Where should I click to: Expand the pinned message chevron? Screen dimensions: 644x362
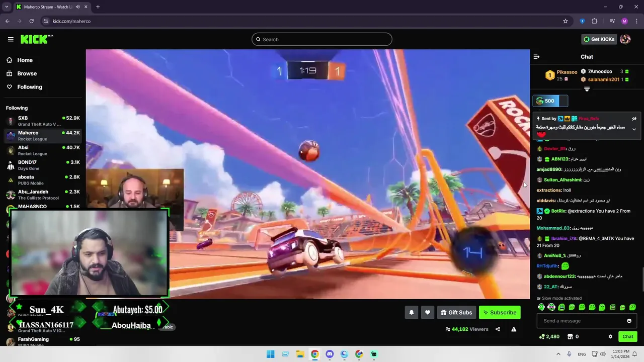tap(634, 129)
